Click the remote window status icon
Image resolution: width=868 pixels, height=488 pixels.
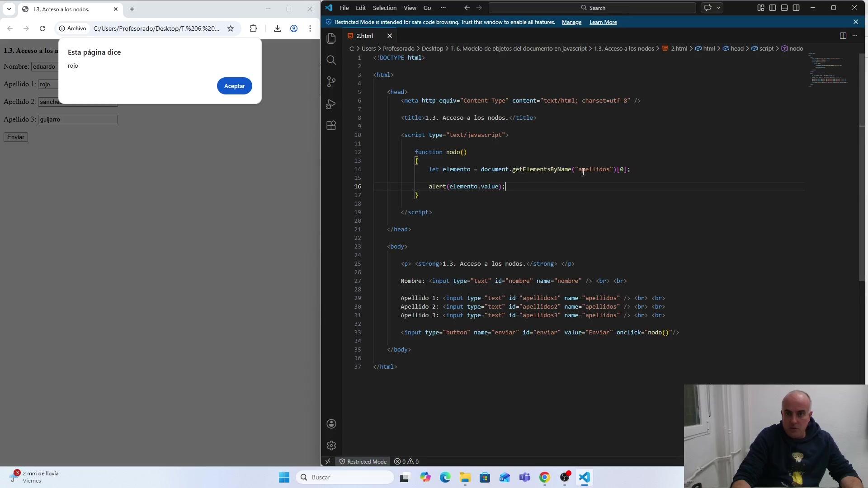(328, 461)
